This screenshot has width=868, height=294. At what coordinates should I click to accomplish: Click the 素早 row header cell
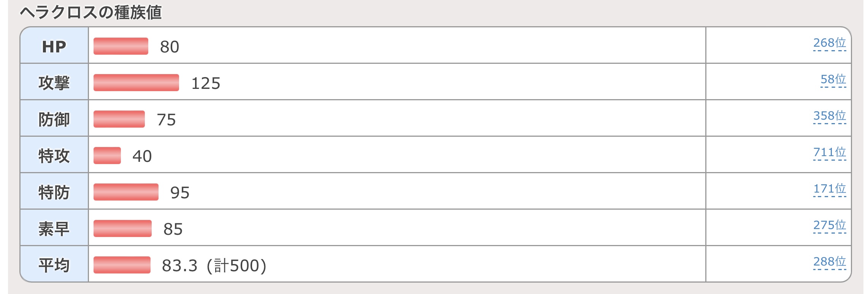[54, 228]
